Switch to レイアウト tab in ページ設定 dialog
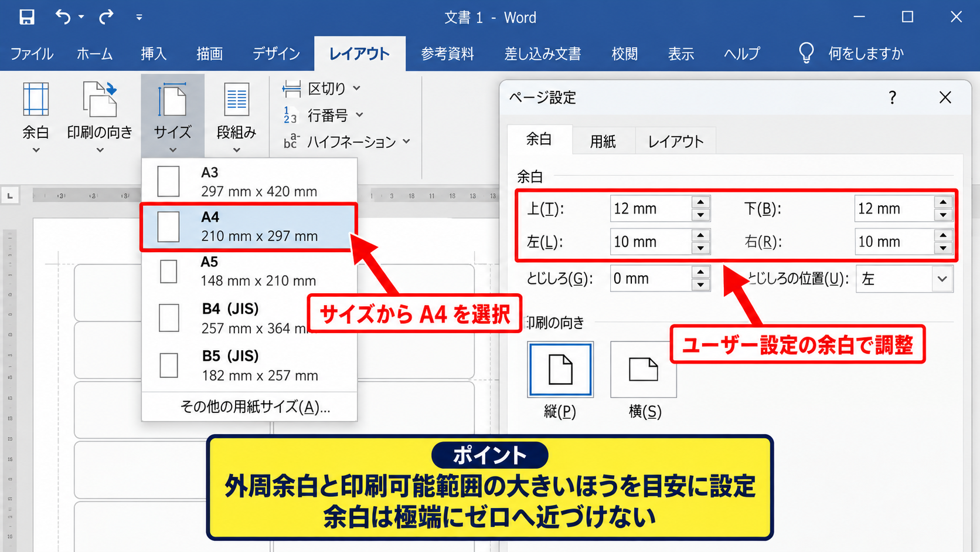 click(675, 141)
